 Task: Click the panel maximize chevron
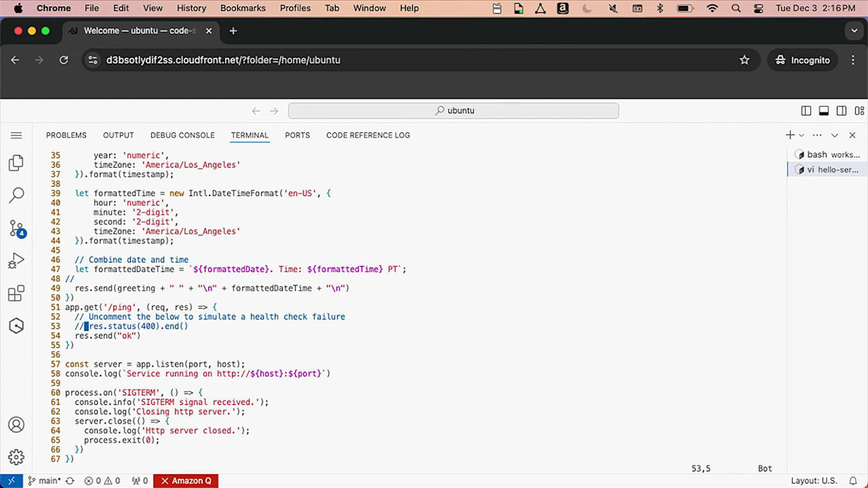tap(835, 135)
